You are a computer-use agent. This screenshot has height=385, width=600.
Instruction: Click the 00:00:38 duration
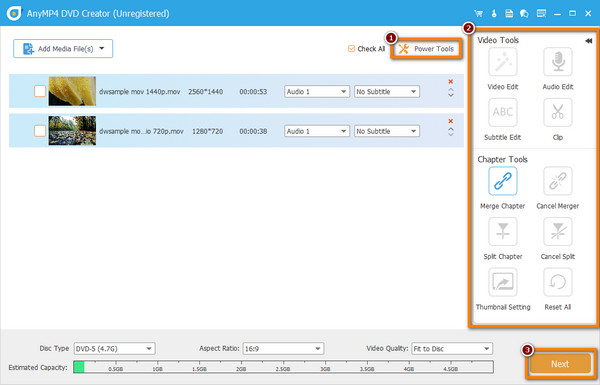(253, 131)
